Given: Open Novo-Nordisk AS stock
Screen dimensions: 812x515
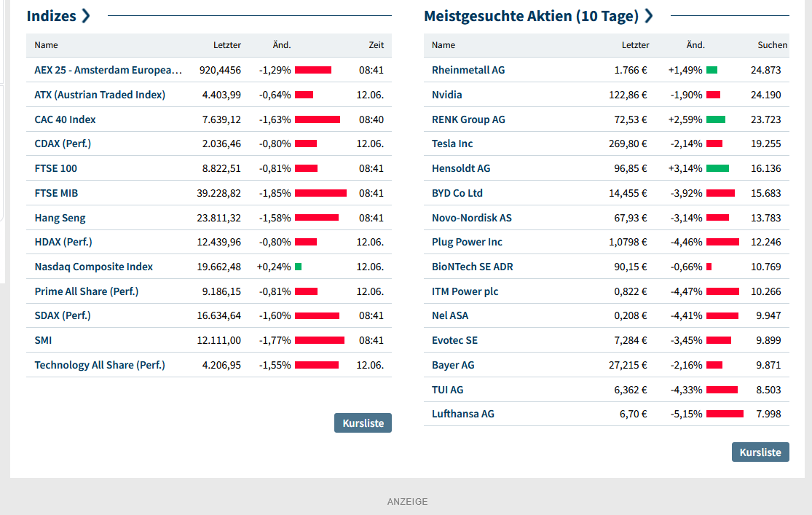Looking at the screenshot, I should [x=472, y=218].
